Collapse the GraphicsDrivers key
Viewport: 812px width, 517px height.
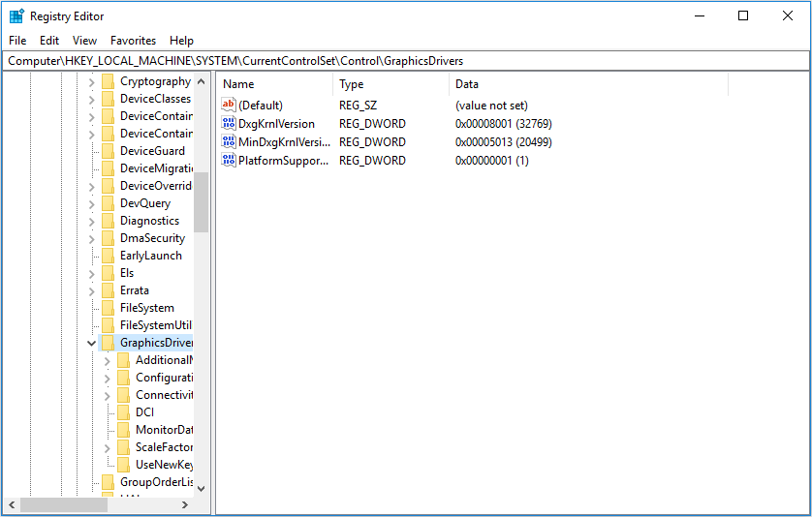92,343
